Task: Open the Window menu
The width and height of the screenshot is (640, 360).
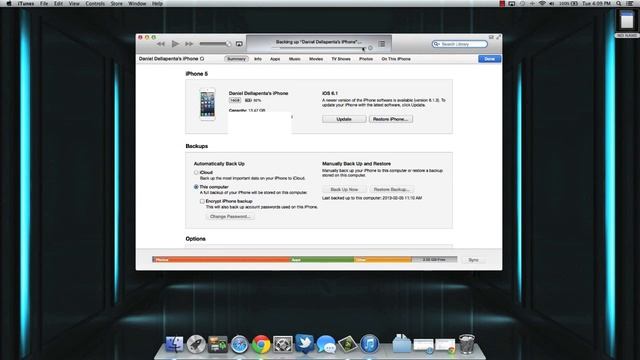Action: [137, 4]
